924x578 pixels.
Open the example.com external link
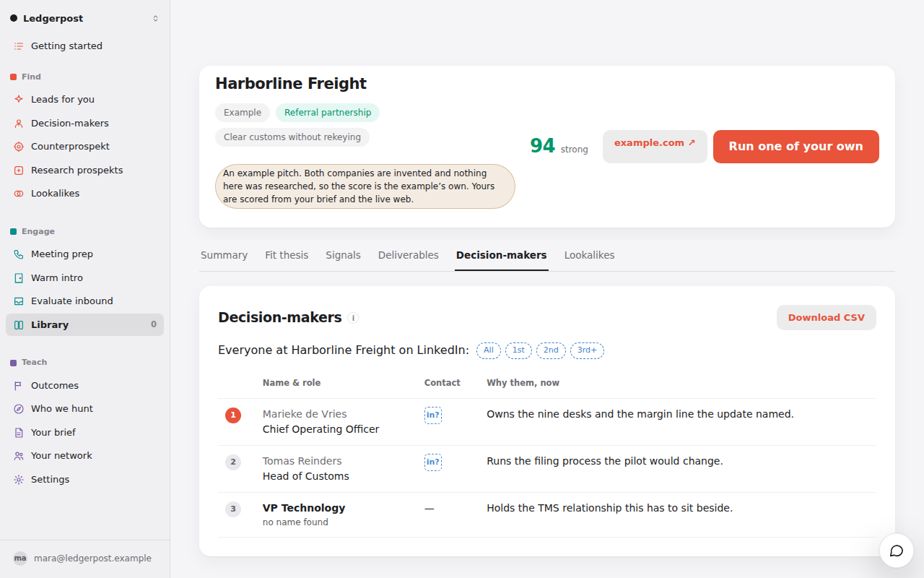pyautogui.click(x=655, y=147)
